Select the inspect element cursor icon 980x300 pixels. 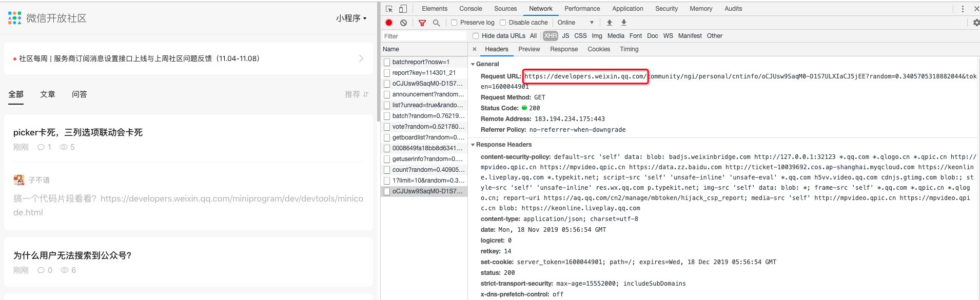click(389, 9)
